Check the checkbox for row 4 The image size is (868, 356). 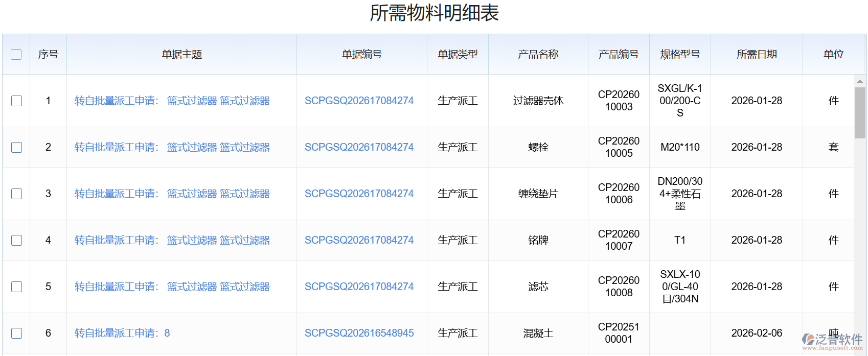16,240
